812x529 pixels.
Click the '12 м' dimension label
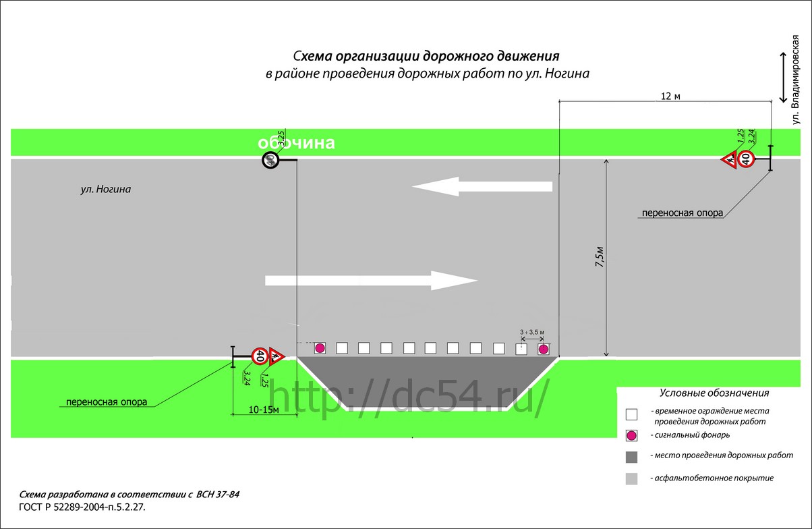670,96
